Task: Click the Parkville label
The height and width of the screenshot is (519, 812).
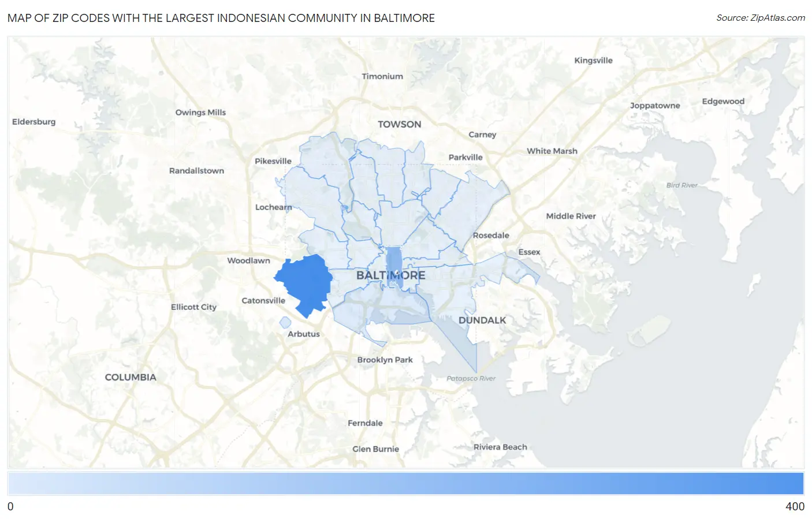Action: point(465,157)
